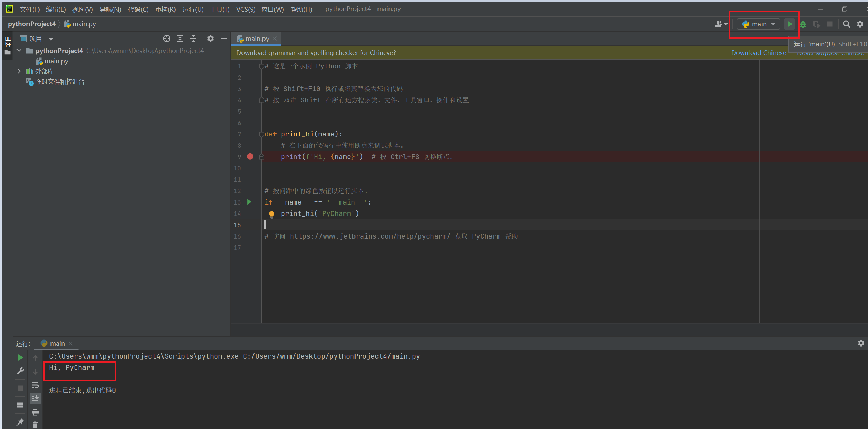Click the run gutter arrow on line 13
Image resolution: width=868 pixels, height=429 pixels.
pyautogui.click(x=249, y=202)
